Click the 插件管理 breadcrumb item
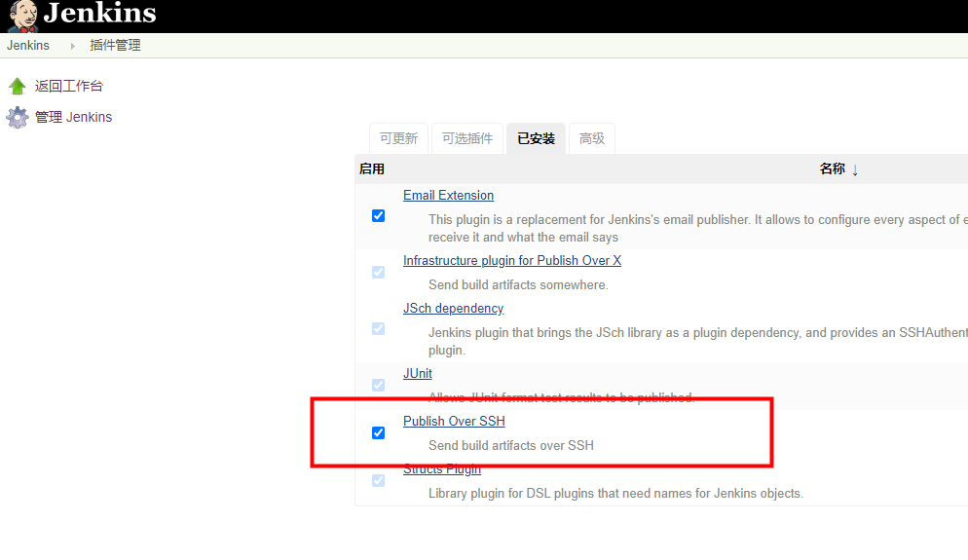The height and width of the screenshot is (560, 968). [x=116, y=46]
